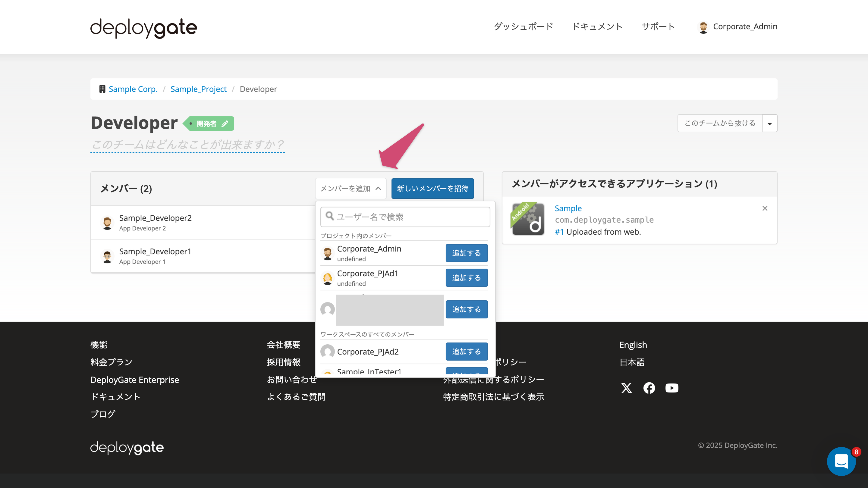Remove Sample app access with the × button
Screen dimensions: 868x488
point(765,208)
